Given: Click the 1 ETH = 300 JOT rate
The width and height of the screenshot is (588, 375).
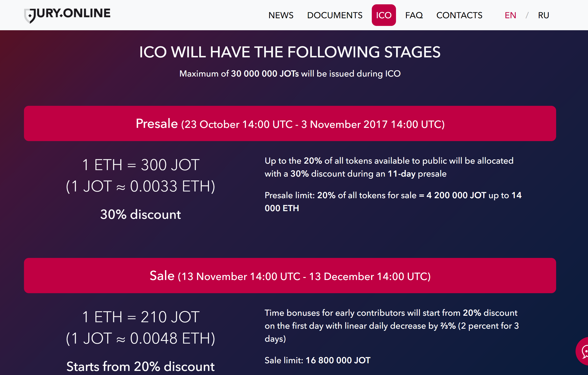Looking at the screenshot, I should click(x=141, y=165).
